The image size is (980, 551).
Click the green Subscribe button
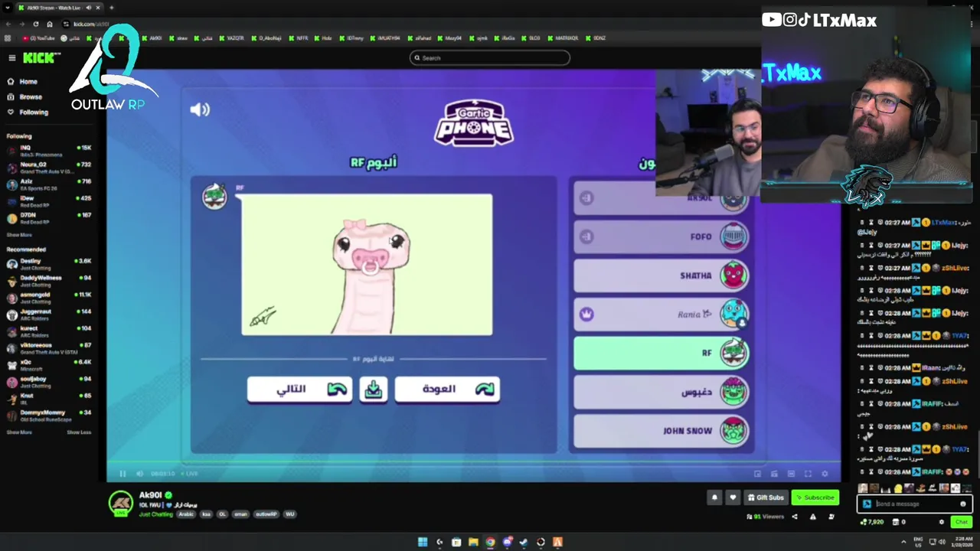tap(815, 497)
